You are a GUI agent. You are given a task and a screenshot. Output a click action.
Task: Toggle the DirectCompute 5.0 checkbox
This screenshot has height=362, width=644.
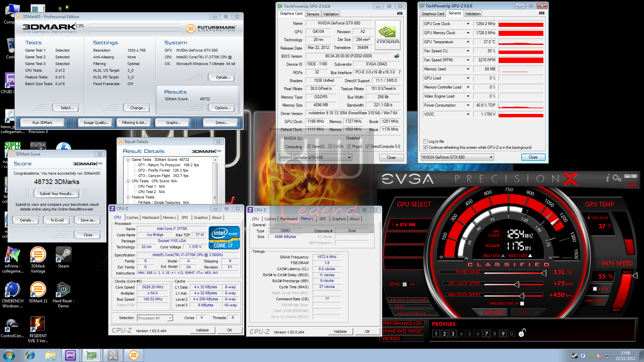tap(367, 146)
